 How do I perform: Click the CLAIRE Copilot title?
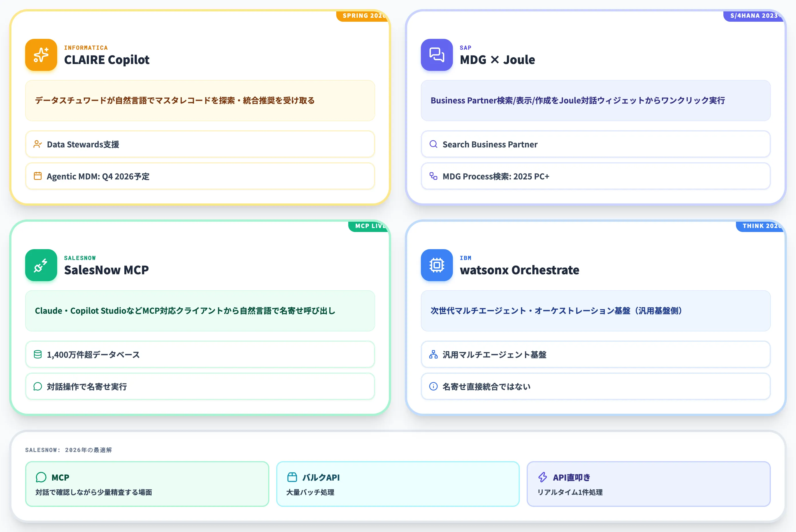point(107,60)
